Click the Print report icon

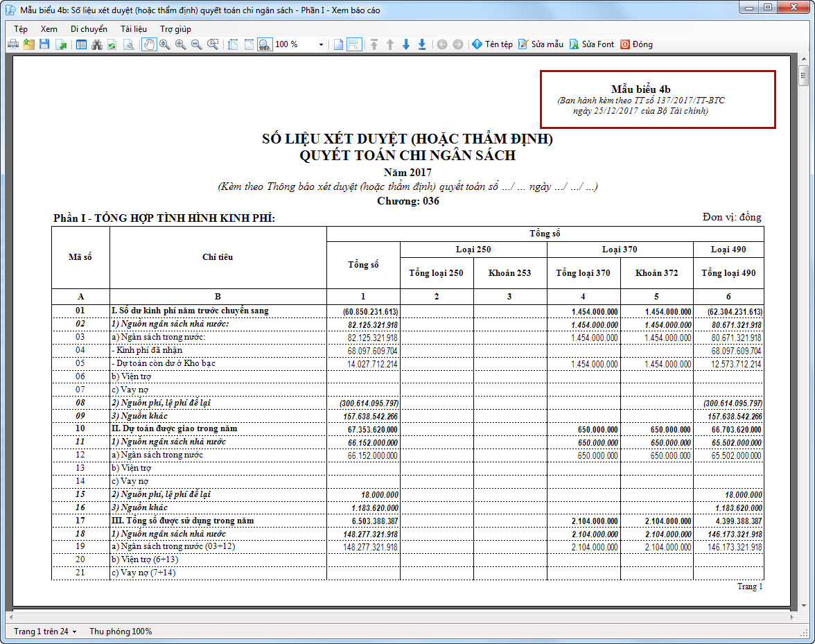tap(13, 44)
